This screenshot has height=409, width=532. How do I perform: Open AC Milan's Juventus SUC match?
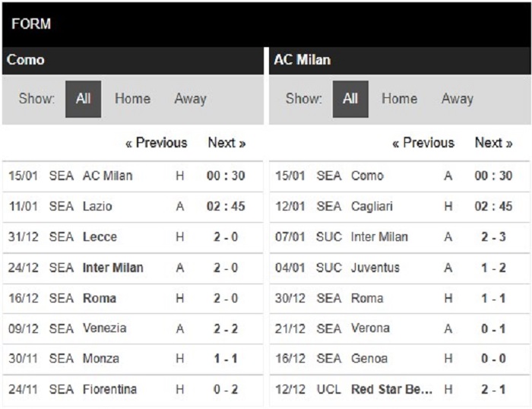pyautogui.click(x=400, y=268)
